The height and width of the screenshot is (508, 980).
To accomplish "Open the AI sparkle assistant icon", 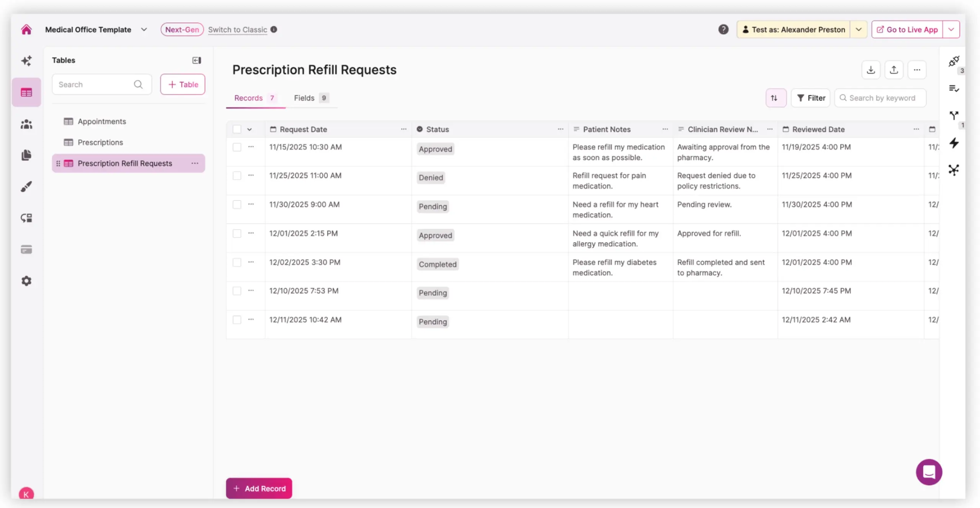I will pyautogui.click(x=26, y=61).
